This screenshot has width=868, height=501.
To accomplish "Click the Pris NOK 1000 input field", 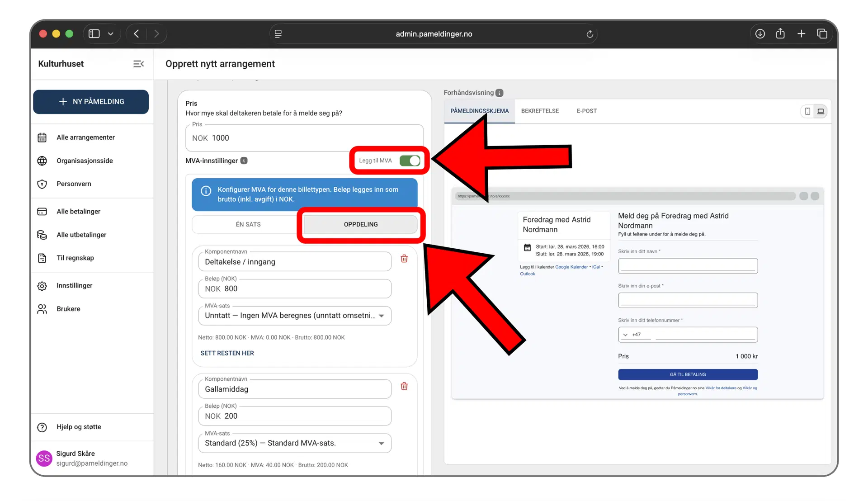I will pos(304,138).
